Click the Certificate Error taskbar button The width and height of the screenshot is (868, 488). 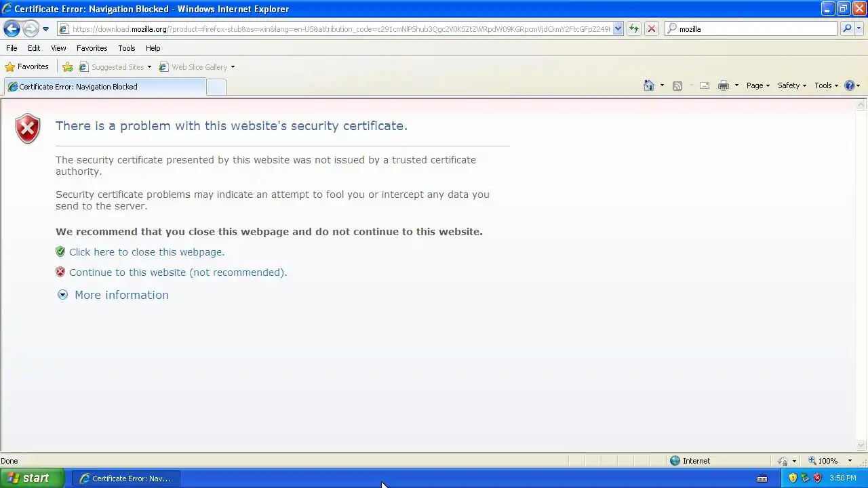click(x=126, y=479)
